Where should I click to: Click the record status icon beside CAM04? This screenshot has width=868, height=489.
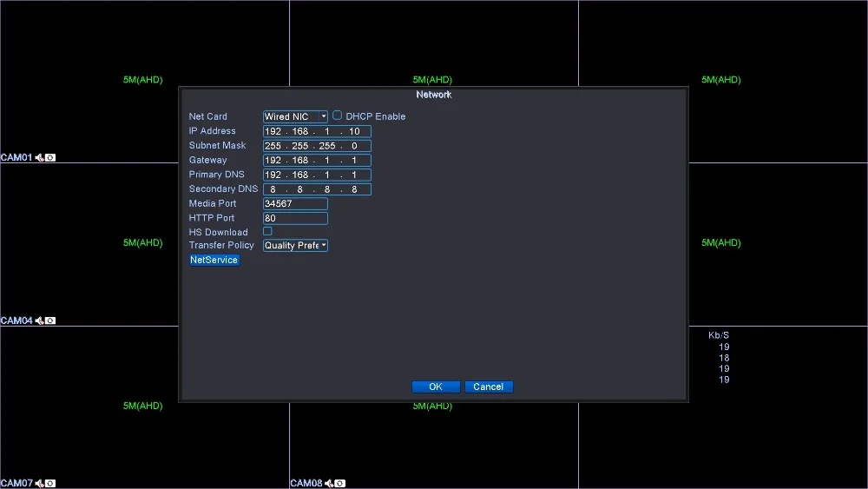point(50,320)
